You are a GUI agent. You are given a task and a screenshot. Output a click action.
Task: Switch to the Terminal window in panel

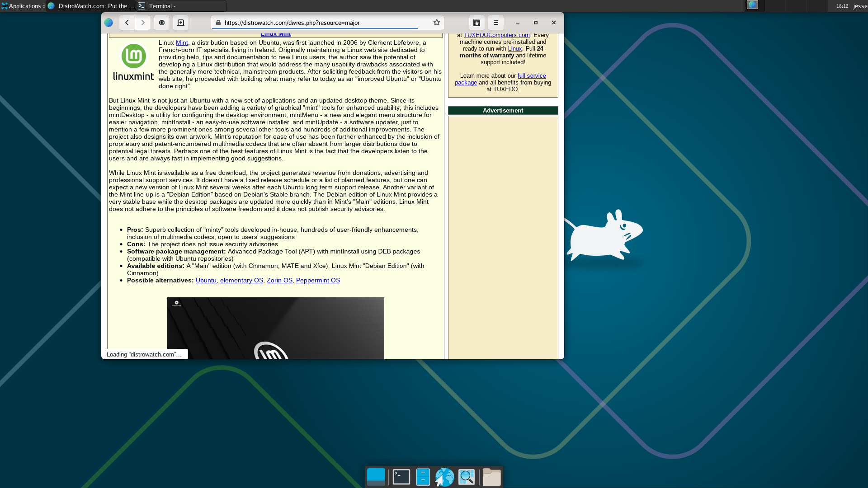[181, 6]
